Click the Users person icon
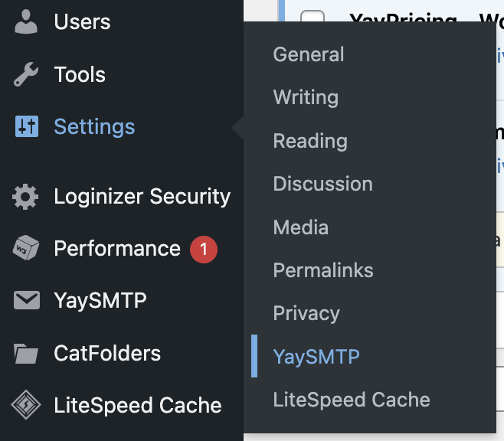The width and height of the screenshot is (504, 441). [26, 21]
